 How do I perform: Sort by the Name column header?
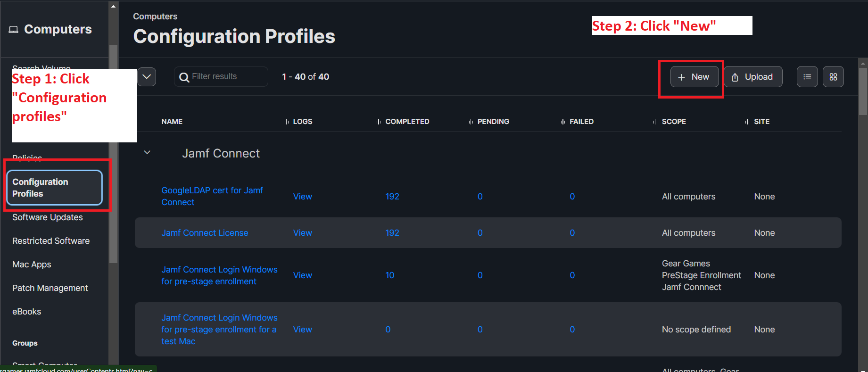[172, 122]
